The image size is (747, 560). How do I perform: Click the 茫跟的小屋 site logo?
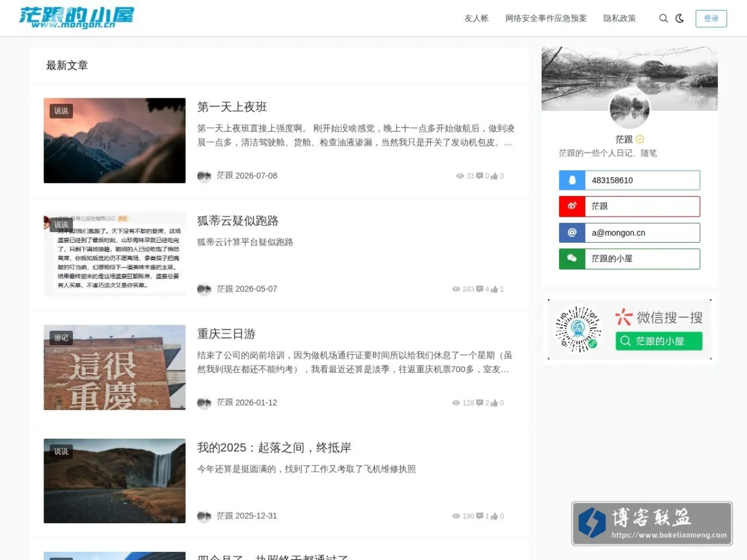coord(76,17)
